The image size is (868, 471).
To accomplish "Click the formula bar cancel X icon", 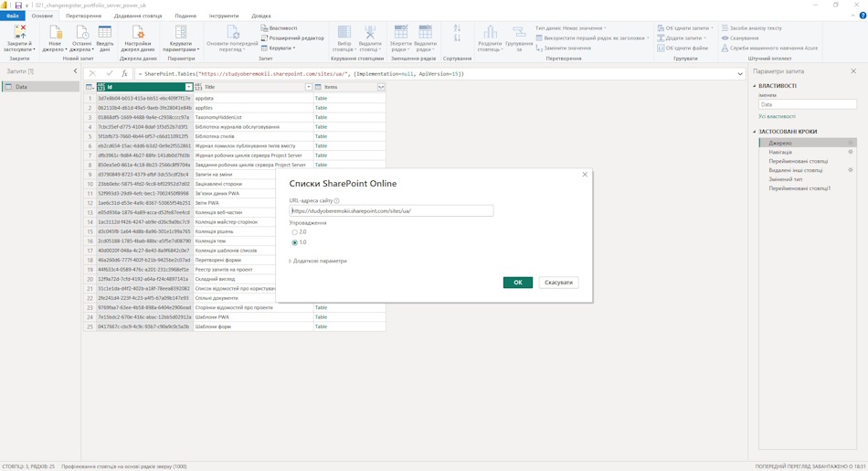I will tap(92, 73).
